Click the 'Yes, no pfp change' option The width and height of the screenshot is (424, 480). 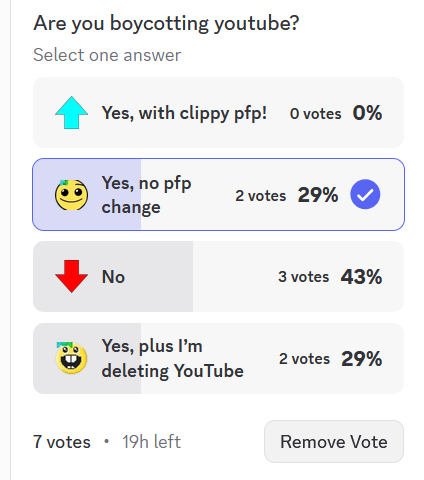tap(218, 194)
